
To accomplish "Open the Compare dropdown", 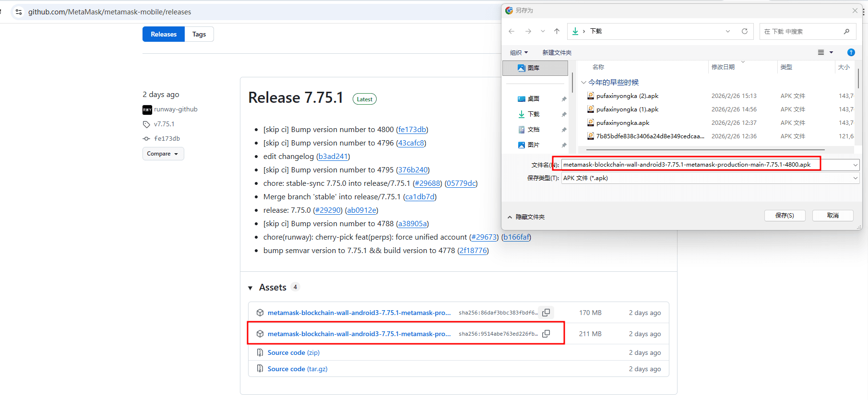I will point(163,154).
